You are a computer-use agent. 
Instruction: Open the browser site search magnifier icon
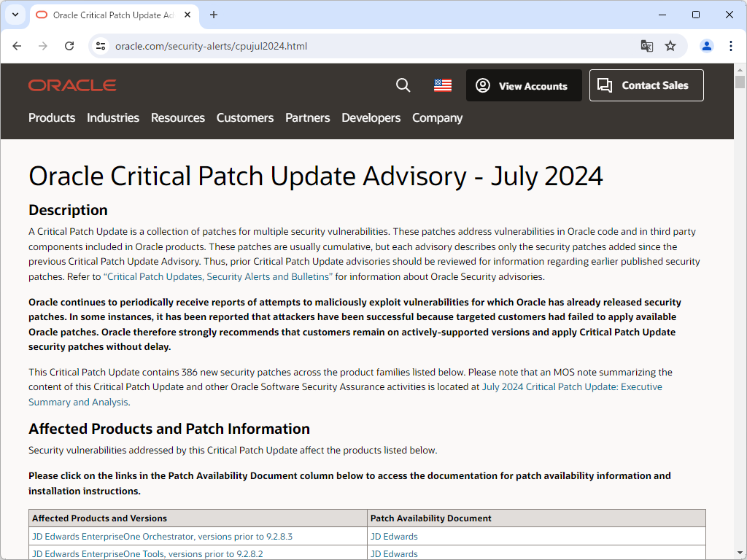click(x=403, y=85)
